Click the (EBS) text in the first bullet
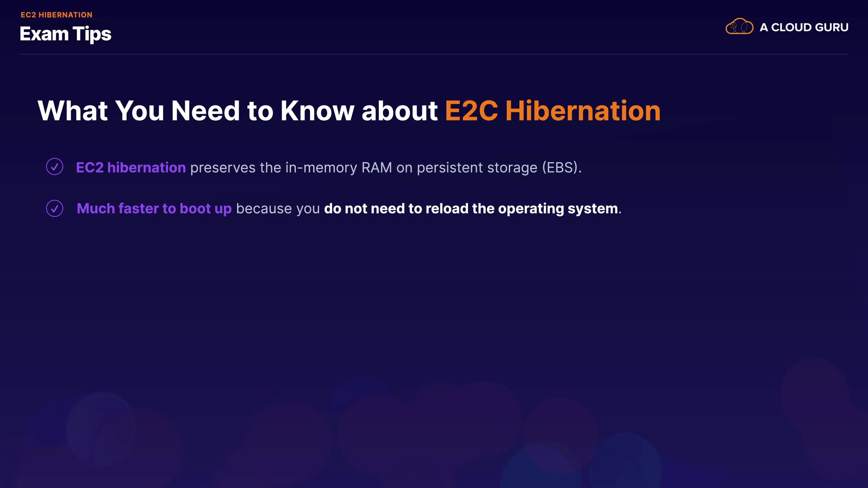Image resolution: width=868 pixels, height=488 pixels. pos(561,168)
